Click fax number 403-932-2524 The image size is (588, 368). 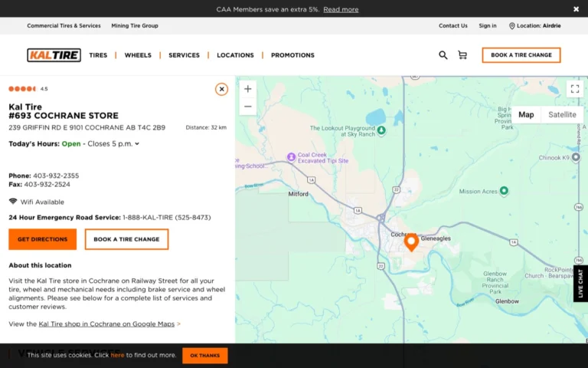[47, 184]
